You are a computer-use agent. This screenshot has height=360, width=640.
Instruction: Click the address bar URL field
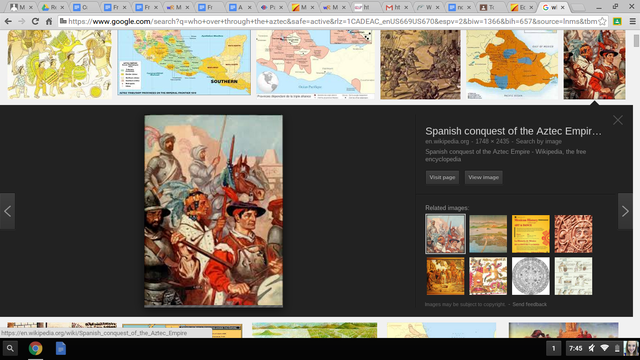click(333, 21)
